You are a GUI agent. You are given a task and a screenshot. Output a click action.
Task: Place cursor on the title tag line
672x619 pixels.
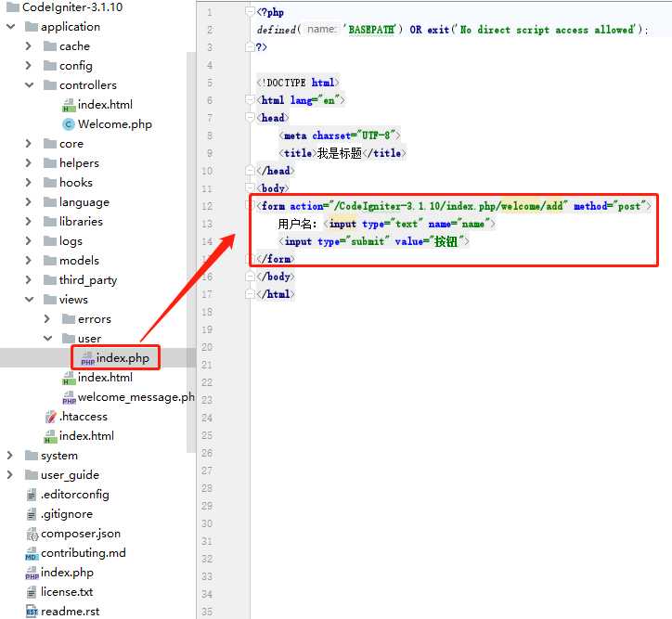342,153
